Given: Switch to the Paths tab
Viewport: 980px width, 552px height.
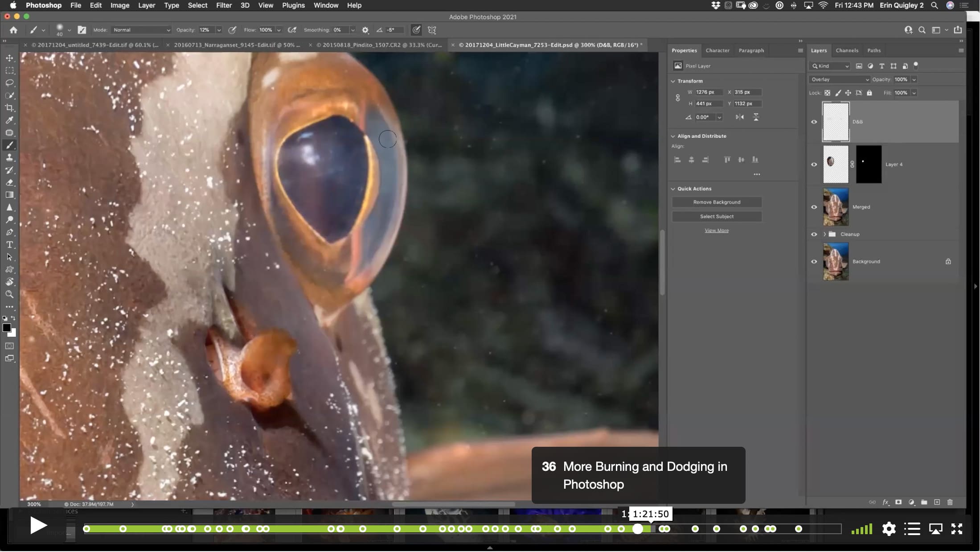Looking at the screenshot, I should click(x=873, y=50).
